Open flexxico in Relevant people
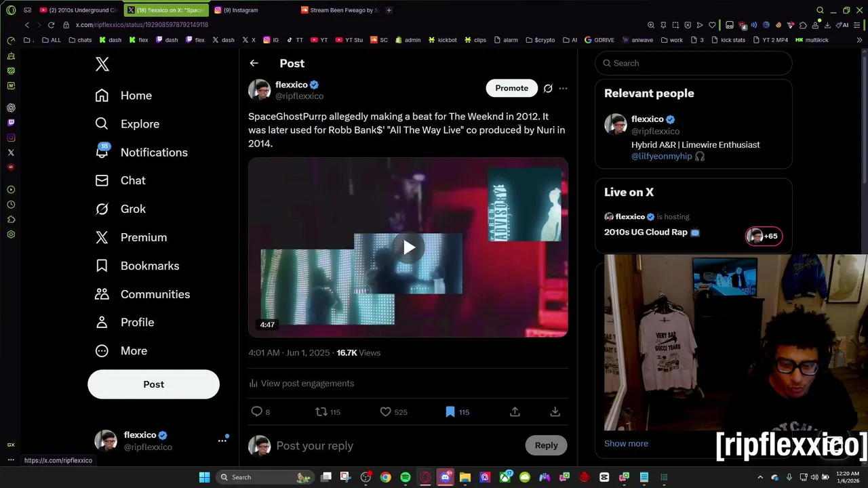 point(647,119)
